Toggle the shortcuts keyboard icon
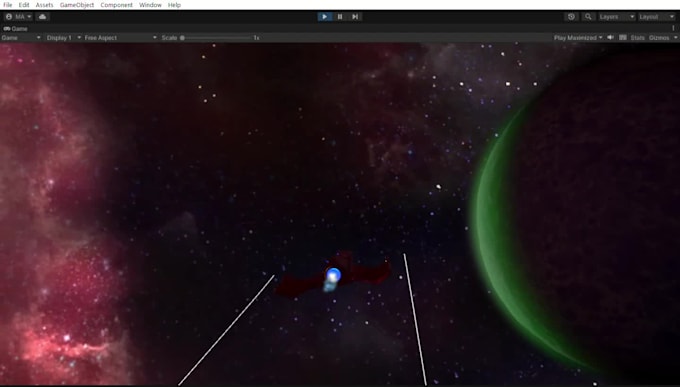The height and width of the screenshot is (387, 680). [x=623, y=38]
